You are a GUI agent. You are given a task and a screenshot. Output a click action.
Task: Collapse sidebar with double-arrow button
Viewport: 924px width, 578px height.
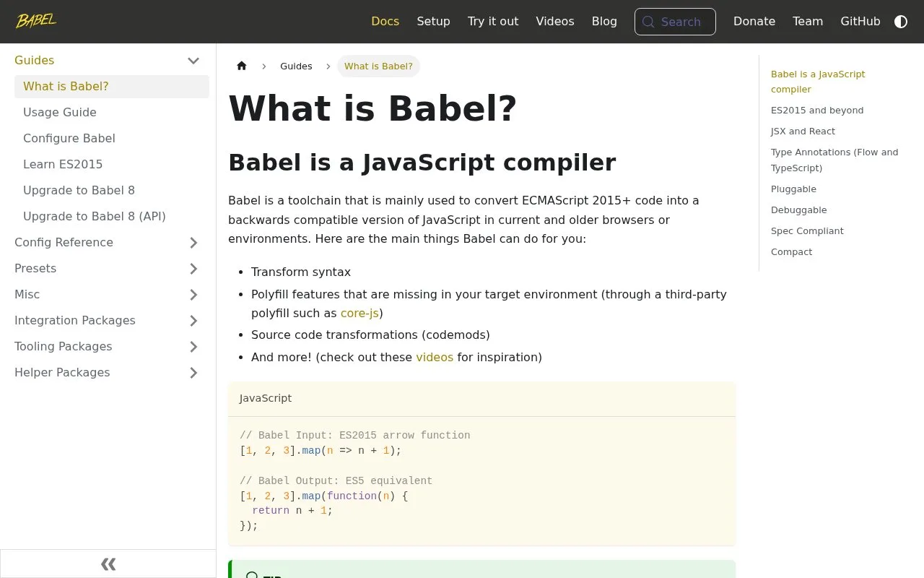[108, 564]
